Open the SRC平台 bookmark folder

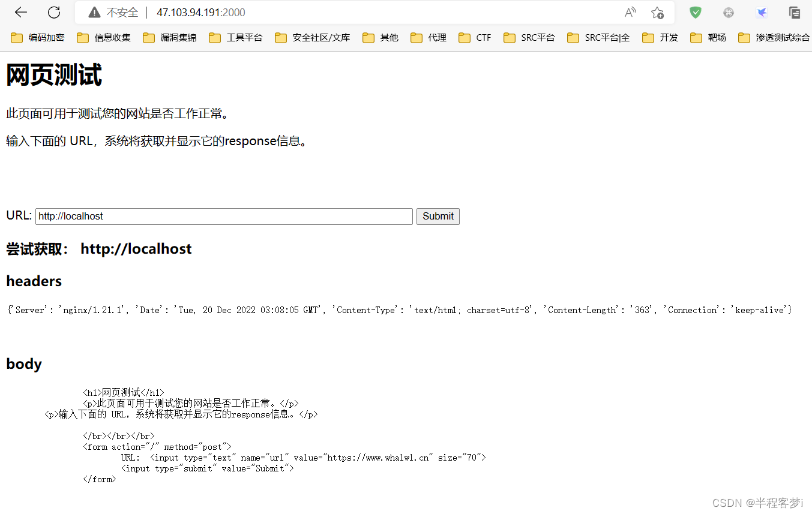529,38
